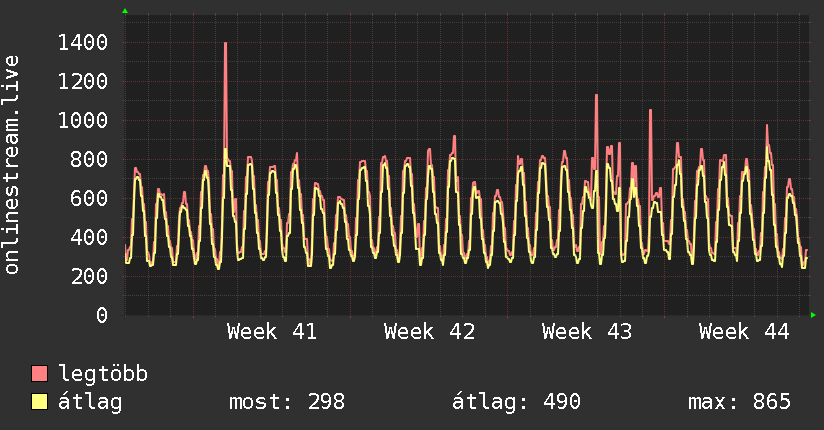Viewport: 824px width, 430px height.
Task: Select the Week 42 axis label
Action: point(429,332)
